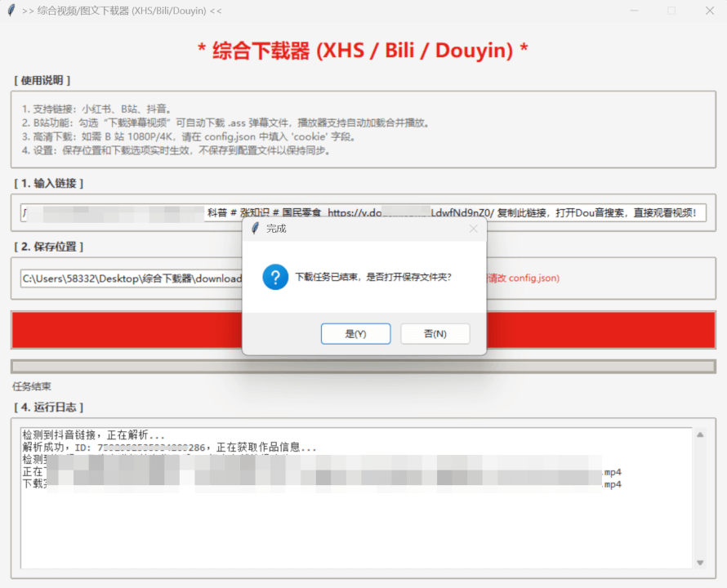Click the 否(N) button in dialog
Viewport: 727px width, 588px height.
[x=435, y=334]
